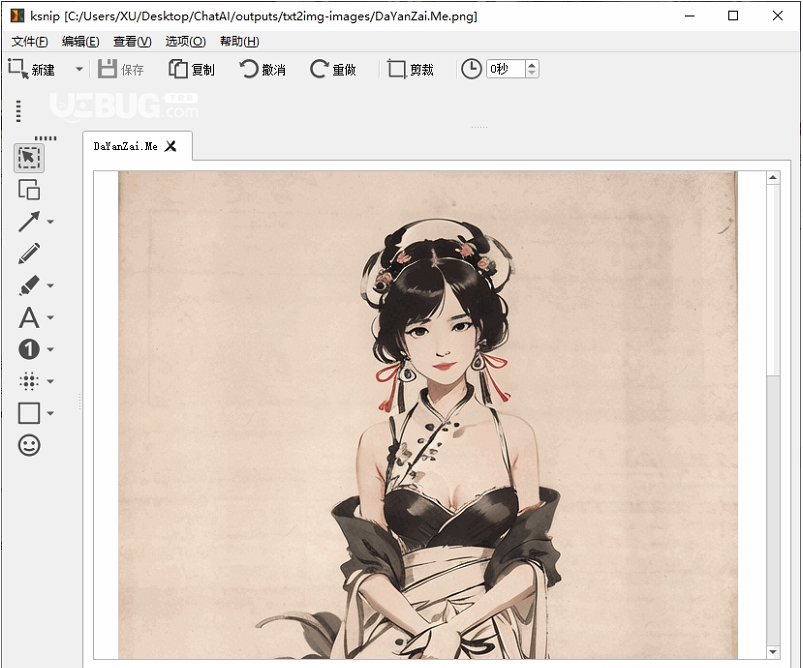Expand the Rectangle tool options dropdown

[x=50, y=413]
